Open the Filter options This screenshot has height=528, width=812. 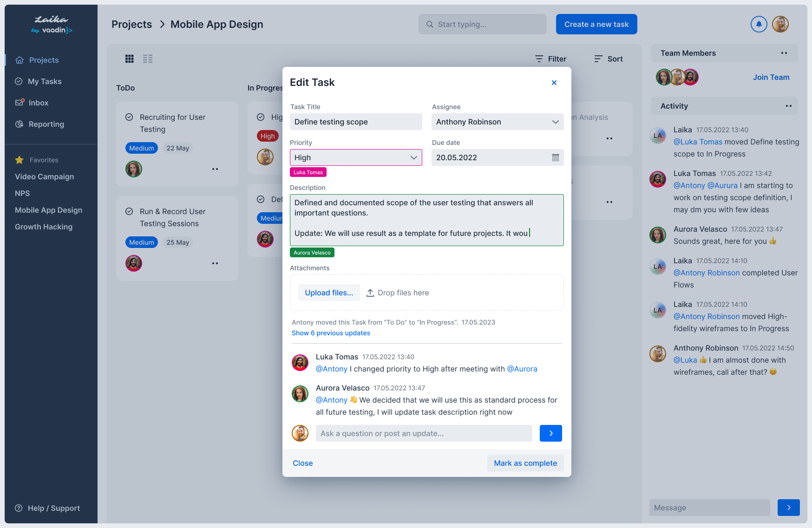coord(550,59)
